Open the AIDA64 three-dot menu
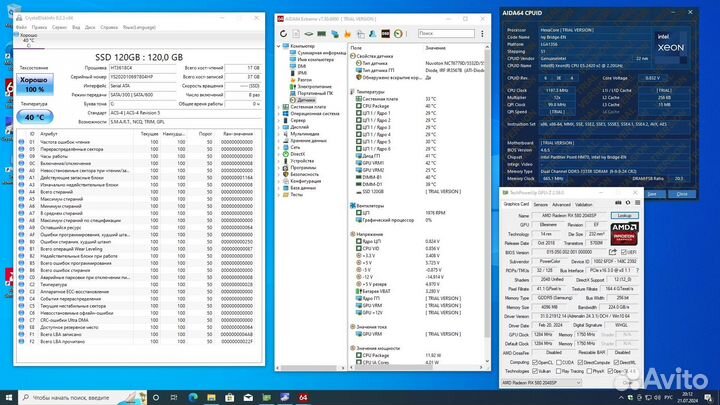The image size is (720, 405). click(482, 34)
